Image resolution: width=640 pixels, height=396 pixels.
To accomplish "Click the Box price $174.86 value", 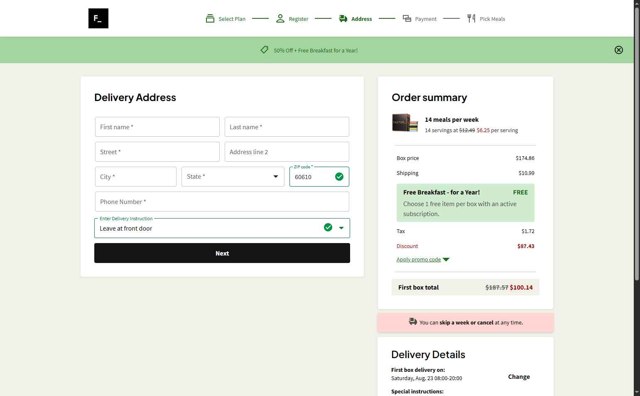I will click(x=525, y=158).
